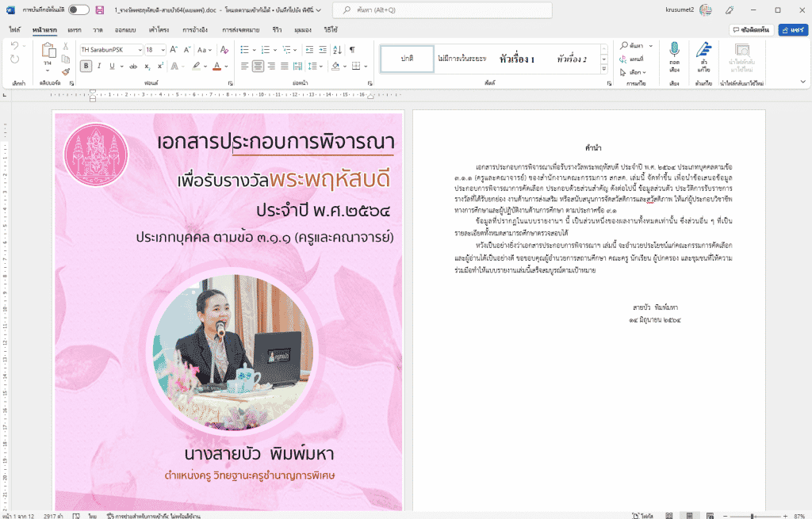Click the Multilevel List icon
Viewport: 812px width, 519px height.
coord(286,50)
